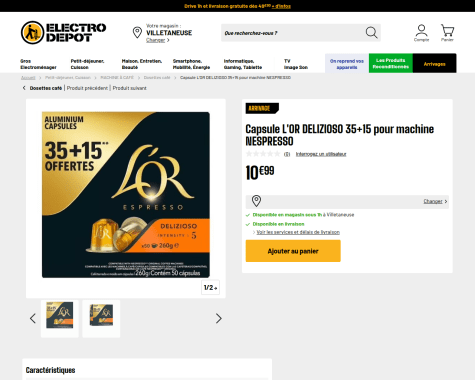The image size is (475, 380).
Task: Show next thumbnail with right arrow
Action: (218, 318)
